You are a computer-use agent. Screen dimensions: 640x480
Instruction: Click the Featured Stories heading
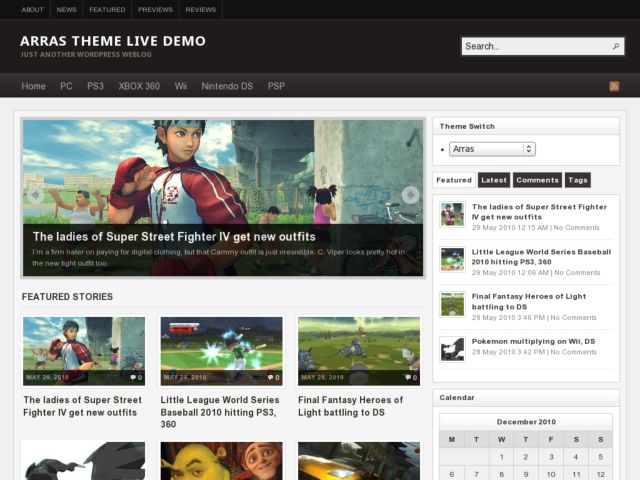[67, 297]
